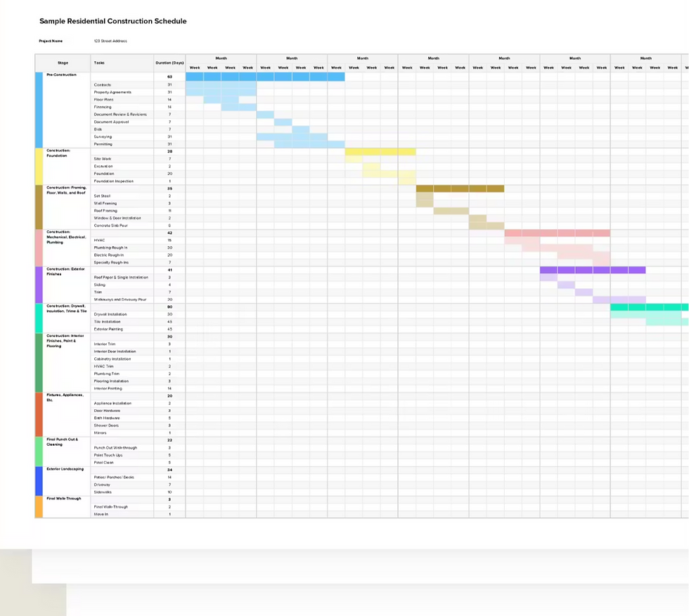
Task: Click the teal Drywall stage color bar
Action: click(39, 318)
